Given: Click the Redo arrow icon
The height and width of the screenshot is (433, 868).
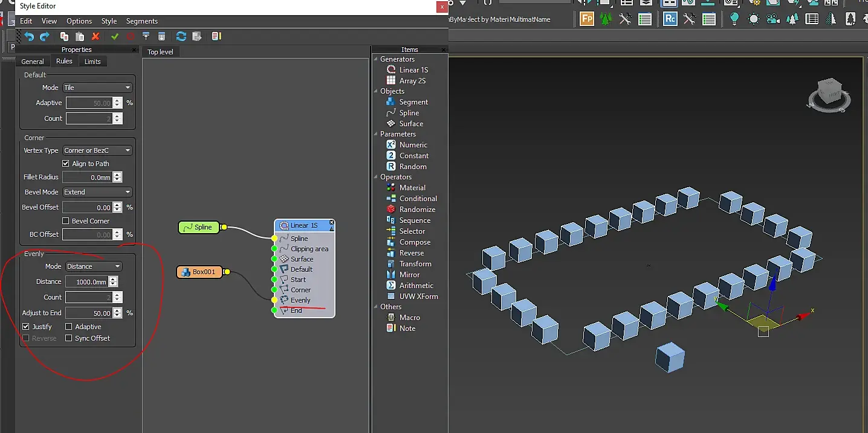Looking at the screenshot, I should (x=44, y=37).
